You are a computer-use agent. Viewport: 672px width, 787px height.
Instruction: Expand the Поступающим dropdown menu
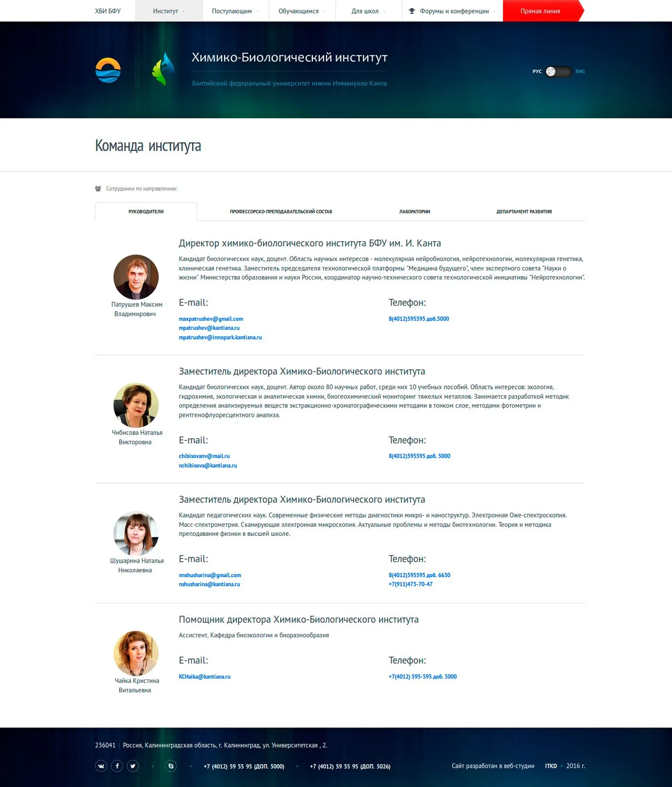[x=235, y=11]
